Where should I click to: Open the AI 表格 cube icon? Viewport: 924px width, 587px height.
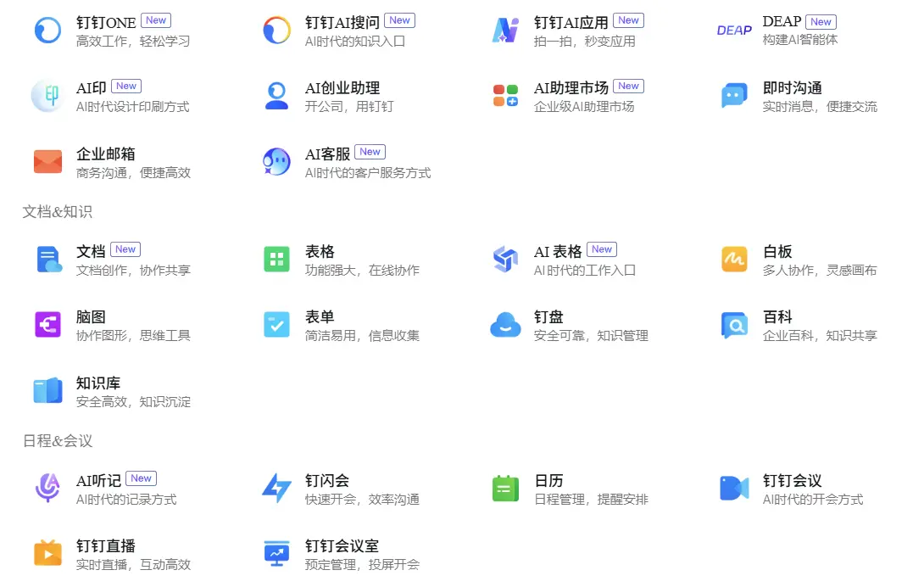coord(505,259)
